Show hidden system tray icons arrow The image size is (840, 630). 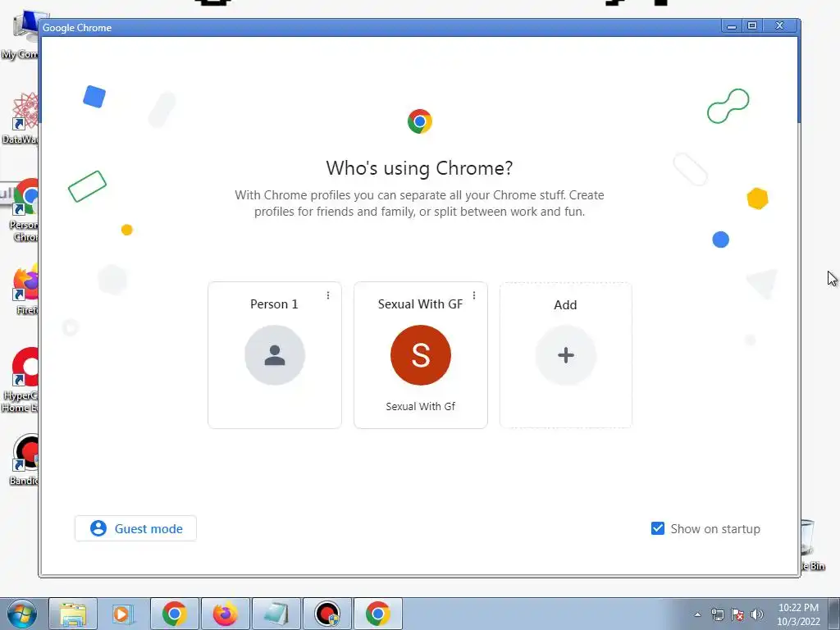[x=697, y=614]
